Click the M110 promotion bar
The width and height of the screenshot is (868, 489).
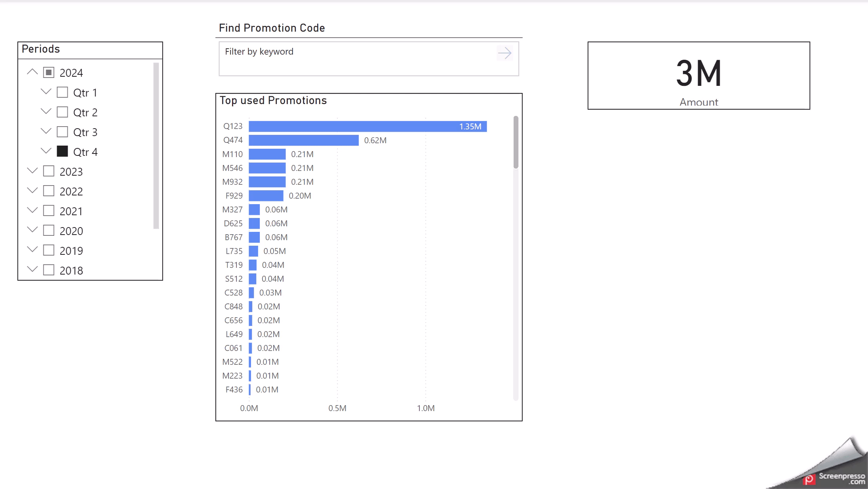pyautogui.click(x=267, y=154)
